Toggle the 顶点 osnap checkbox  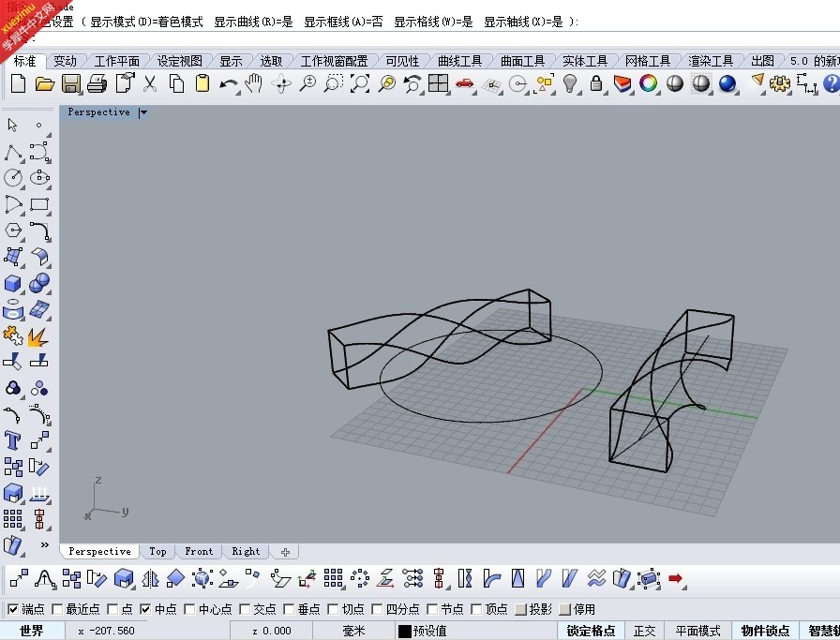coord(475,609)
